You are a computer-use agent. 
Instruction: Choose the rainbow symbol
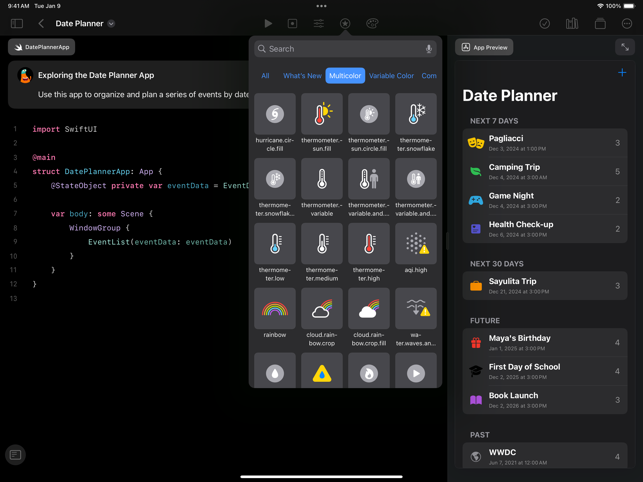(x=275, y=308)
